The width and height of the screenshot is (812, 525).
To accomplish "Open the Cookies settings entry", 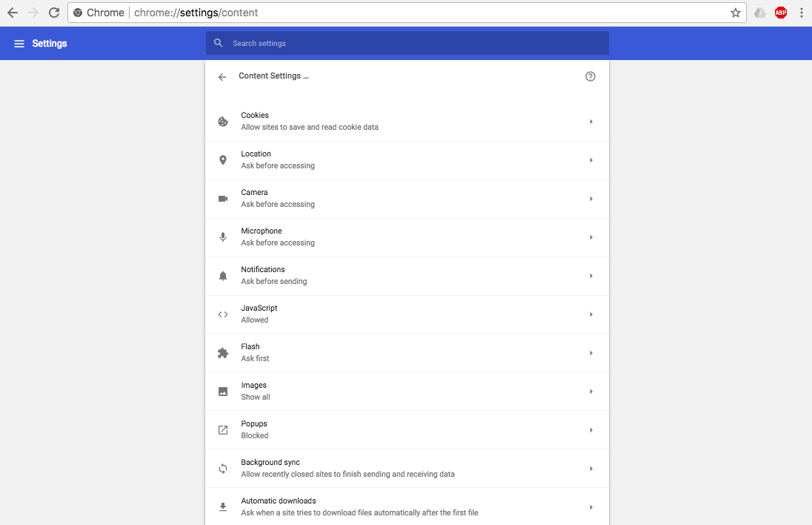I will [407, 122].
